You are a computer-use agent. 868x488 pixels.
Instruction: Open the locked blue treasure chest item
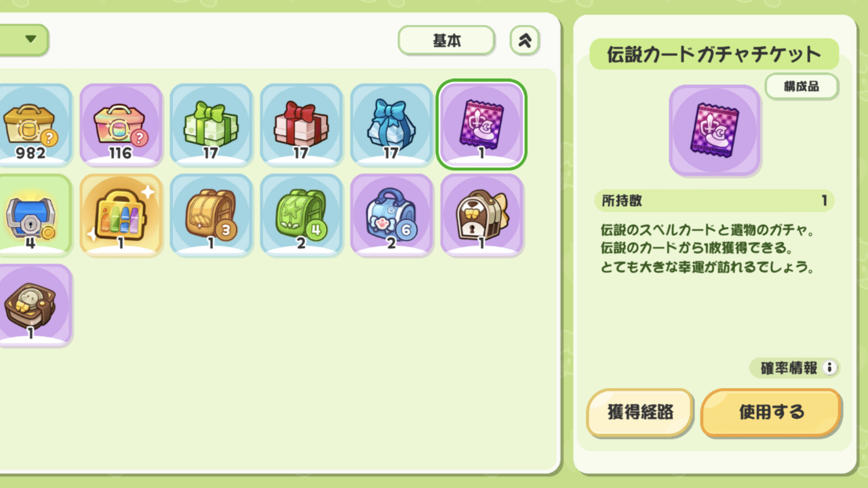tap(34, 215)
